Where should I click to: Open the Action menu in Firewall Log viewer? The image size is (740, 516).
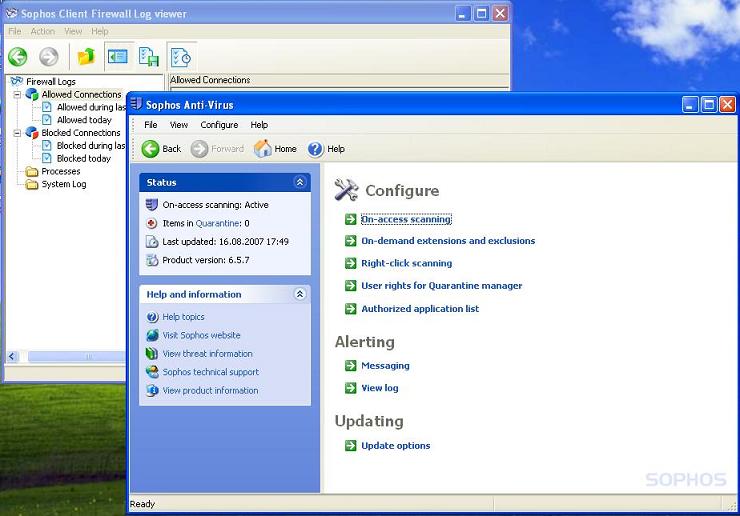(x=42, y=31)
